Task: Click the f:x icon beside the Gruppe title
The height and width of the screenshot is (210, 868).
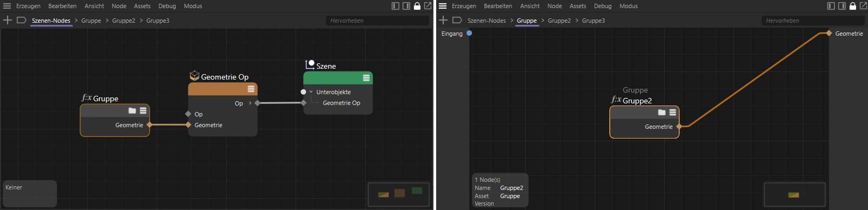Action: [x=86, y=98]
